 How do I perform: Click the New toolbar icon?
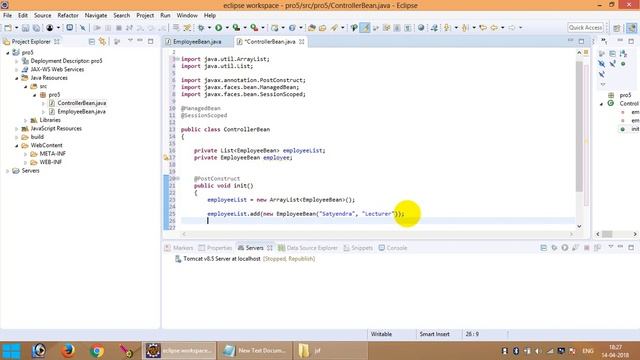click(8, 28)
